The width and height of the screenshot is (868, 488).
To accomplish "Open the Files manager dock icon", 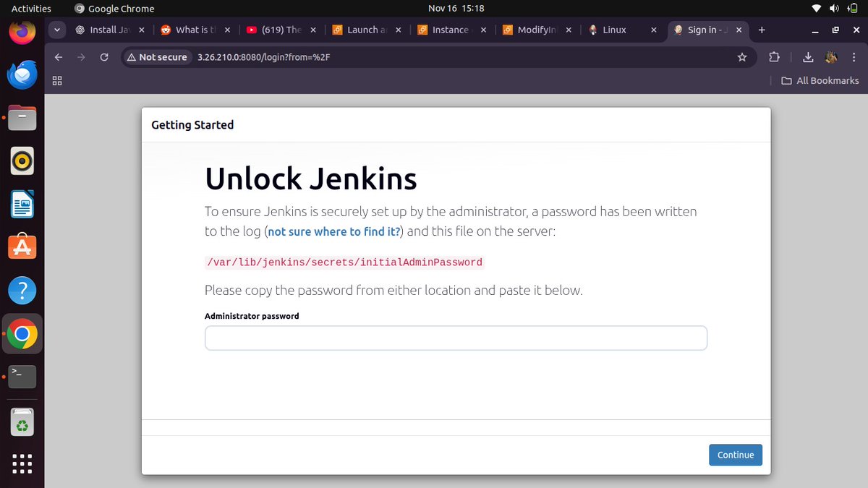I will [22, 117].
